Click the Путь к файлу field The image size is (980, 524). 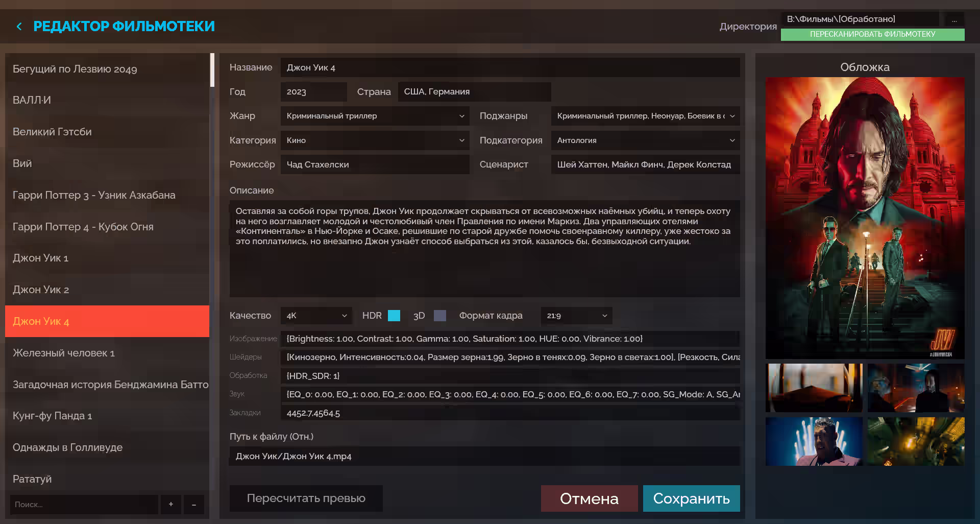(485, 456)
